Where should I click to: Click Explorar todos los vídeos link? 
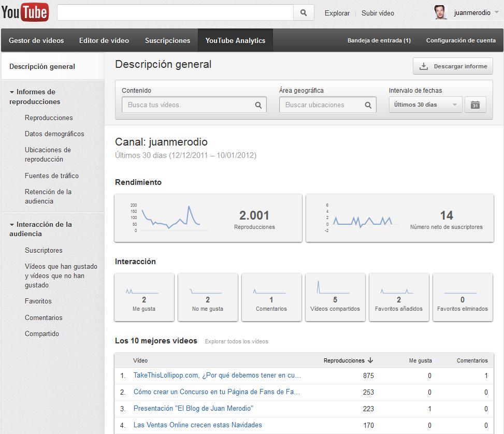[237, 341]
